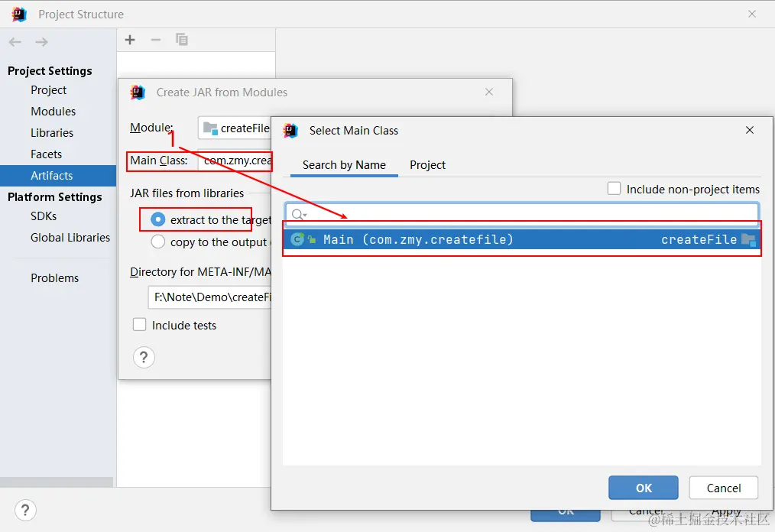Open the Problems page
Image resolution: width=775 pixels, height=532 pixels.
[54, 278]
